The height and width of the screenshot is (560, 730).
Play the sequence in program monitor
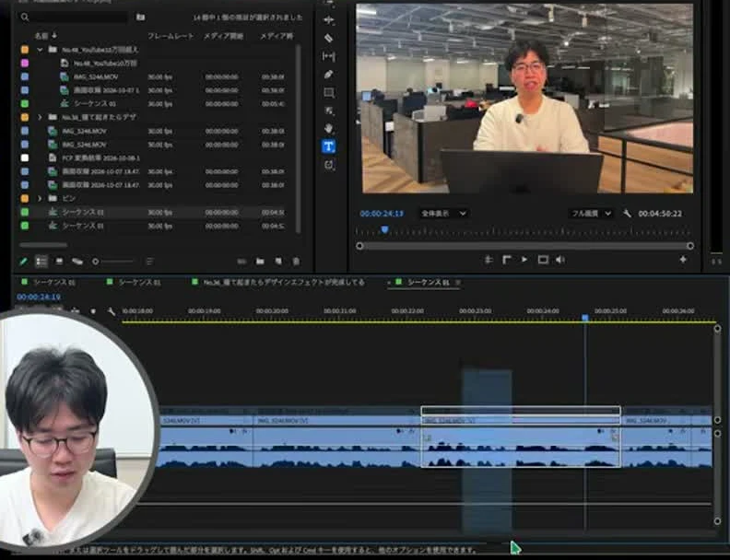point(524,260)
